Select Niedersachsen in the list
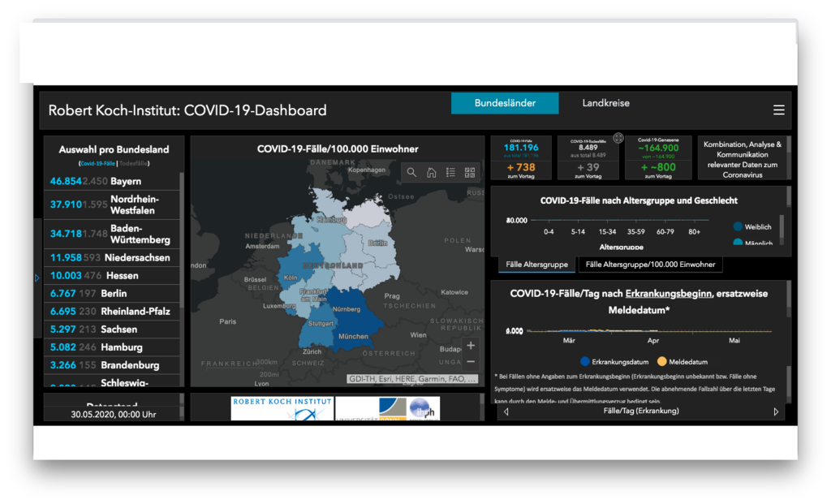The height and width of the screenshot is (504, 831). [112, 257]
